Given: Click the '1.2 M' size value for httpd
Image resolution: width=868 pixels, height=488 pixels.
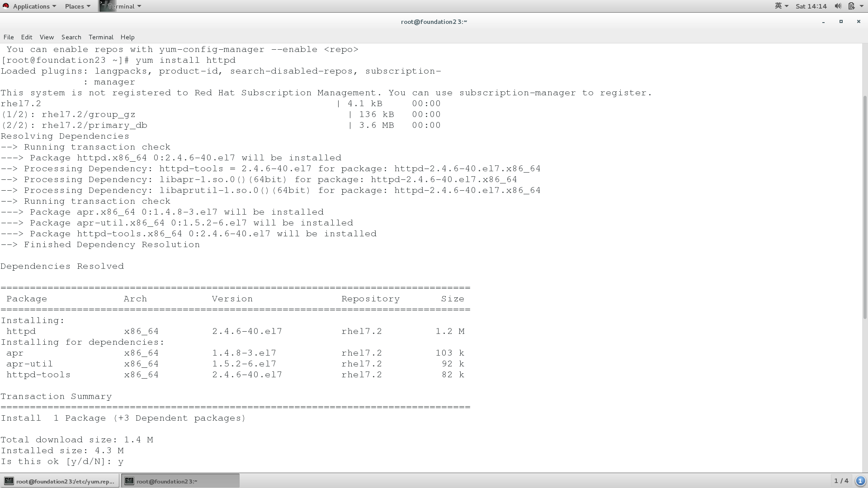Looking at the screenshot, I should point(450,331).
